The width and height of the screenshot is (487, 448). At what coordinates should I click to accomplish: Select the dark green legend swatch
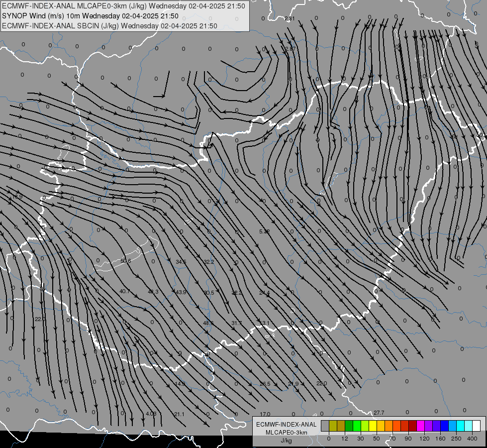point(349,426)
